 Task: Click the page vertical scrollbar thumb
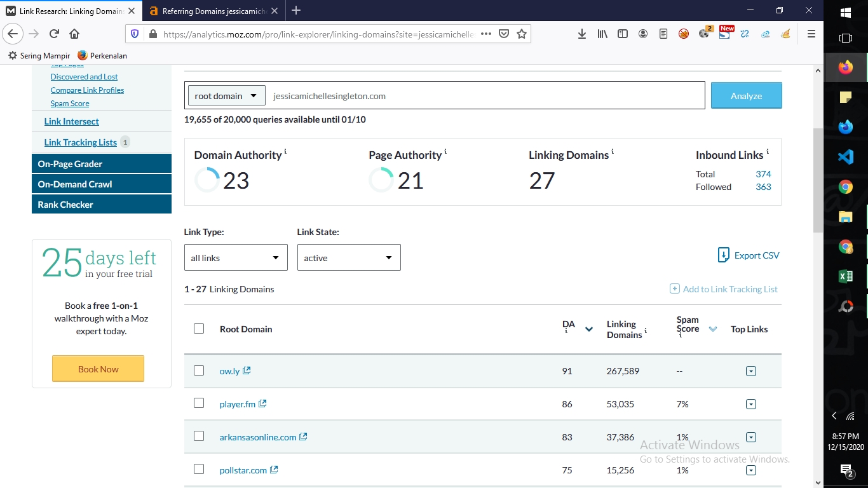[818, 180]
